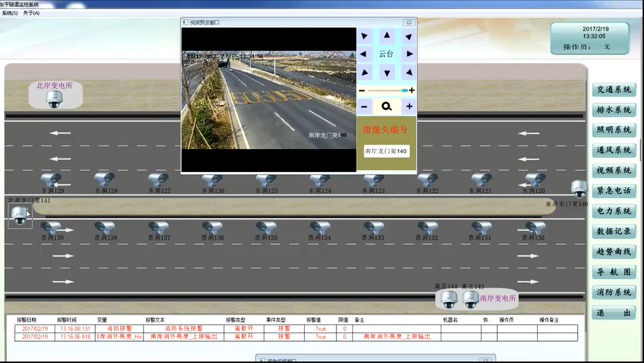Click the 高压144 dome camera
Image resolution: width=644 pixels, height=363 pixels.
coord(448,299)
